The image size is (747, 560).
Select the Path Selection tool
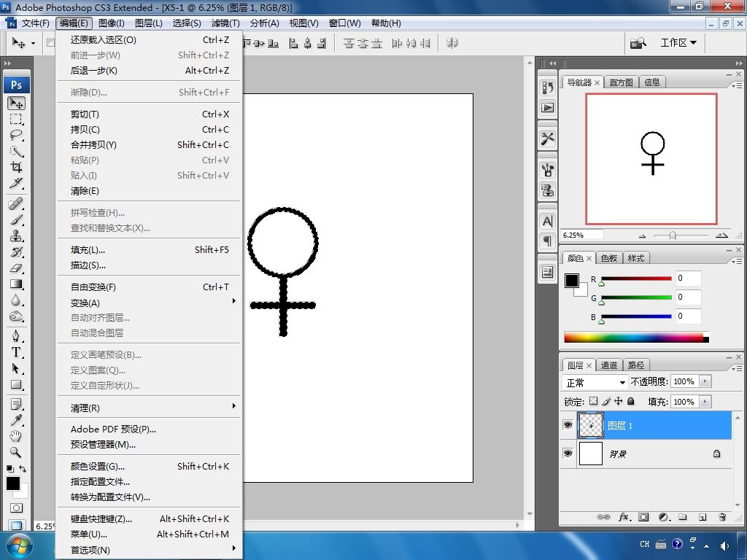click(16, 368)
